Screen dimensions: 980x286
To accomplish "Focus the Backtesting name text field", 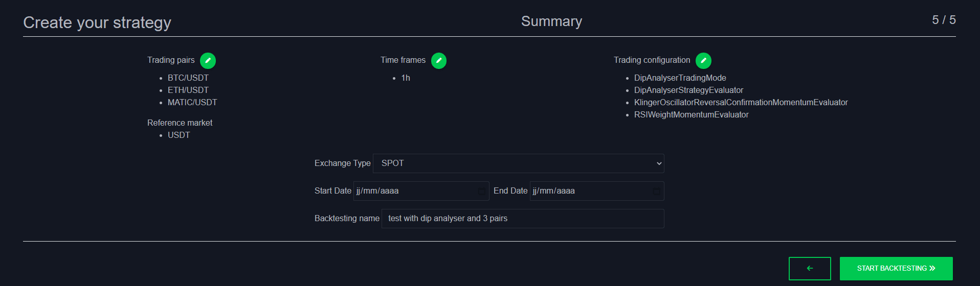I will pos(523,219).
